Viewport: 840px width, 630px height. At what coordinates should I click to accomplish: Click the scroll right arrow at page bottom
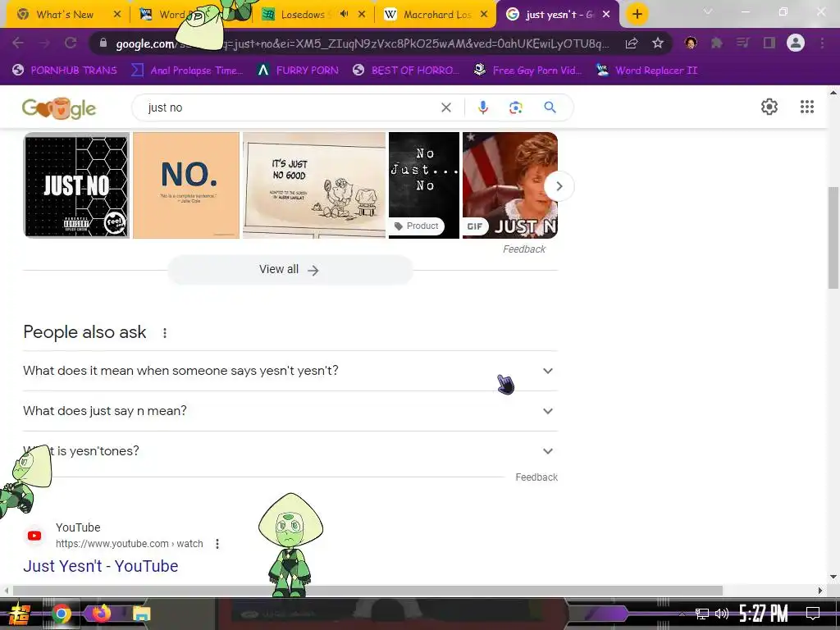point(820,591)
